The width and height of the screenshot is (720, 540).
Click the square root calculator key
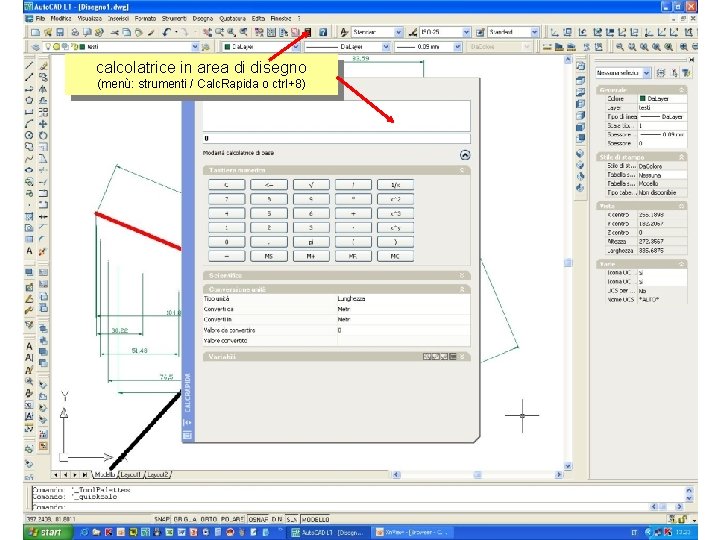[x=311, y=185]
